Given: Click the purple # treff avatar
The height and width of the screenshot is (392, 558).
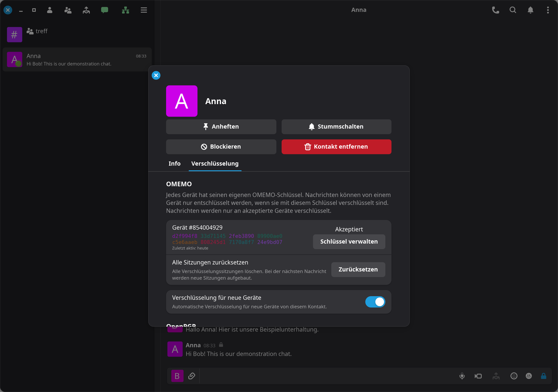Looking at the screenshot, I should (x=14, y=34).
